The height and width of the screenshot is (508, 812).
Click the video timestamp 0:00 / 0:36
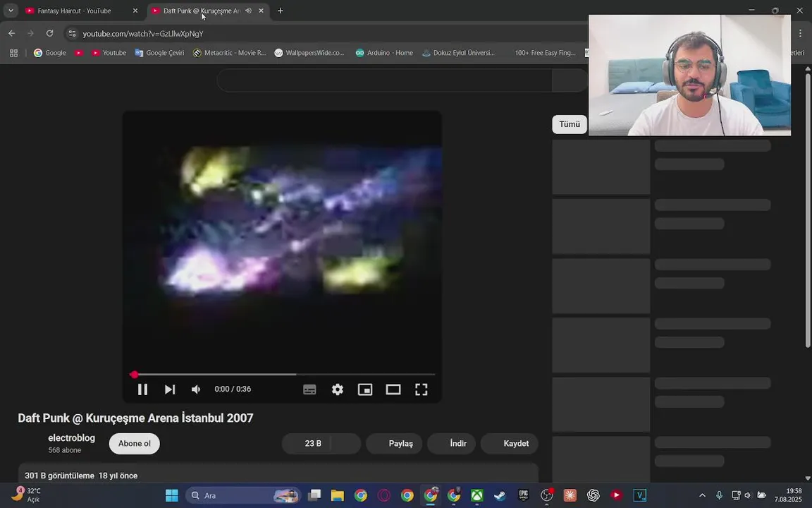(x=233, y=389)
